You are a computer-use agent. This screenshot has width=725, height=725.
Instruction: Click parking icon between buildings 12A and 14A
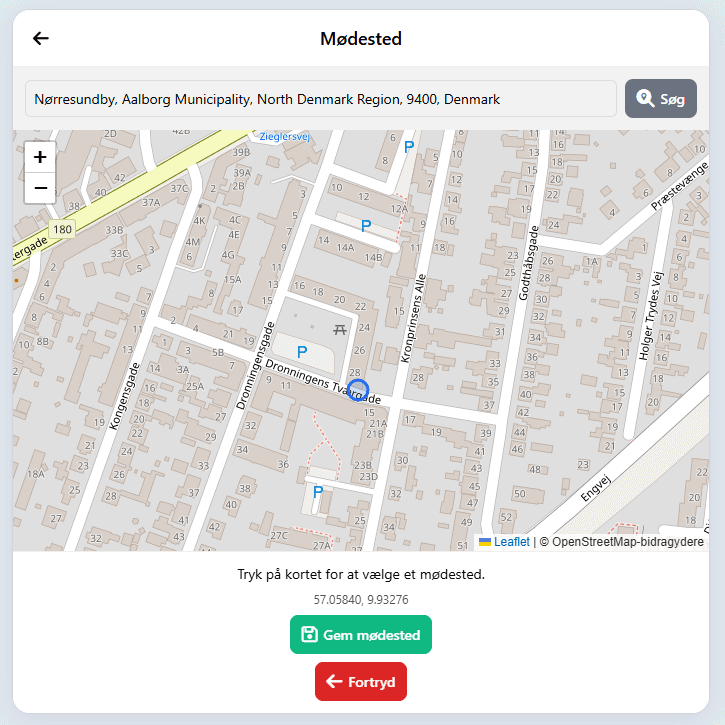pos(366,226)
